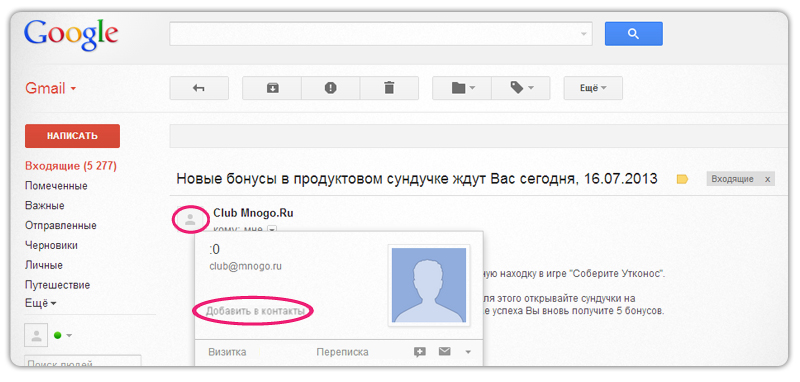
Task: Open Черновики folder
Action: (x=51, y=245)
